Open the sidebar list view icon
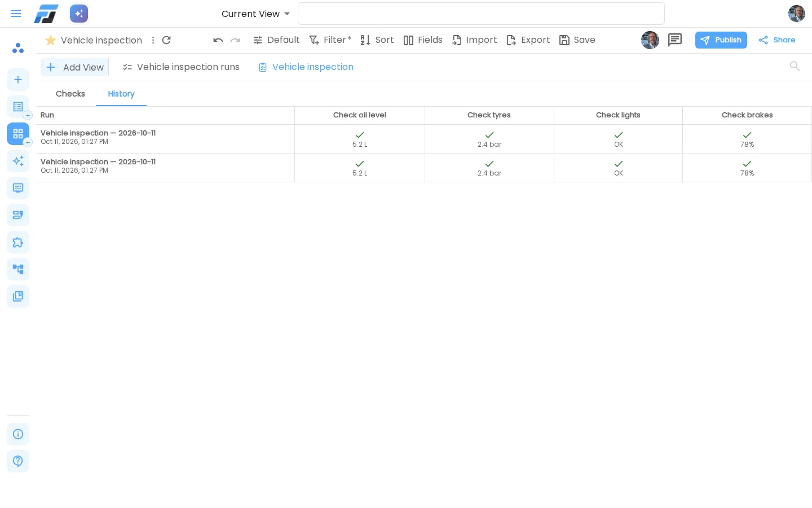 click(x=18, y=107)
